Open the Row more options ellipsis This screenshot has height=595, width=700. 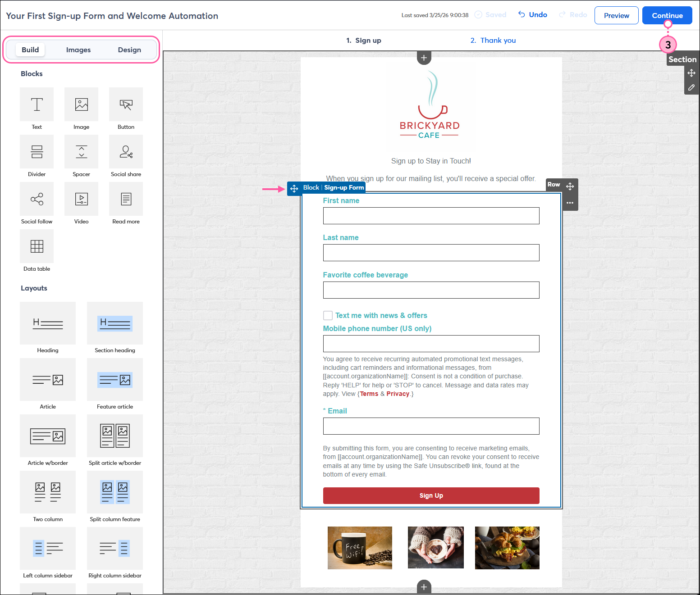[570, 203]
